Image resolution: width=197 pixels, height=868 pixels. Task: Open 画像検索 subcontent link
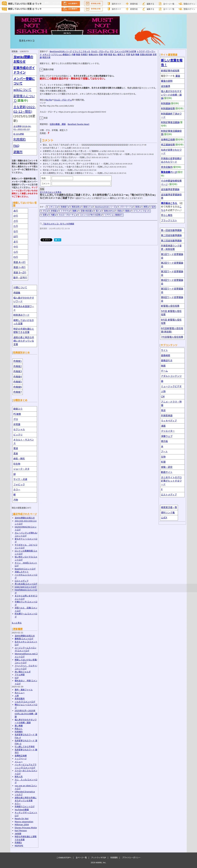(x=165, y=356)
